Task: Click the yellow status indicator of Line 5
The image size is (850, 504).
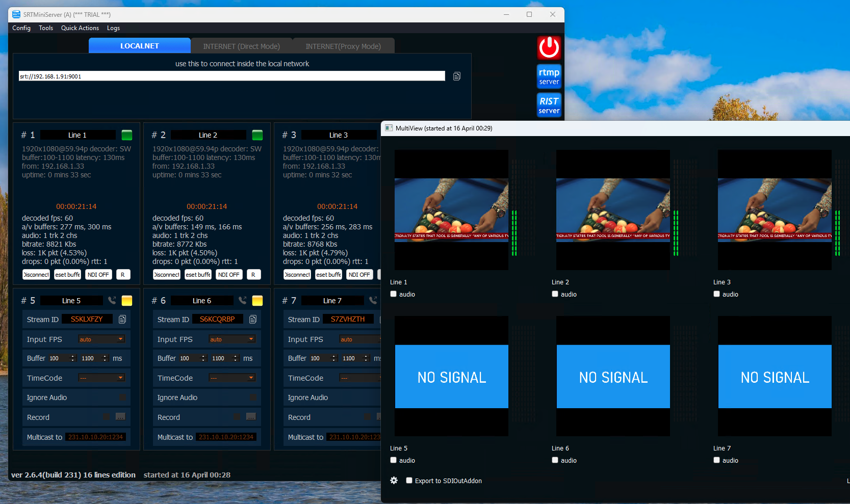Action: coord(127,301)
